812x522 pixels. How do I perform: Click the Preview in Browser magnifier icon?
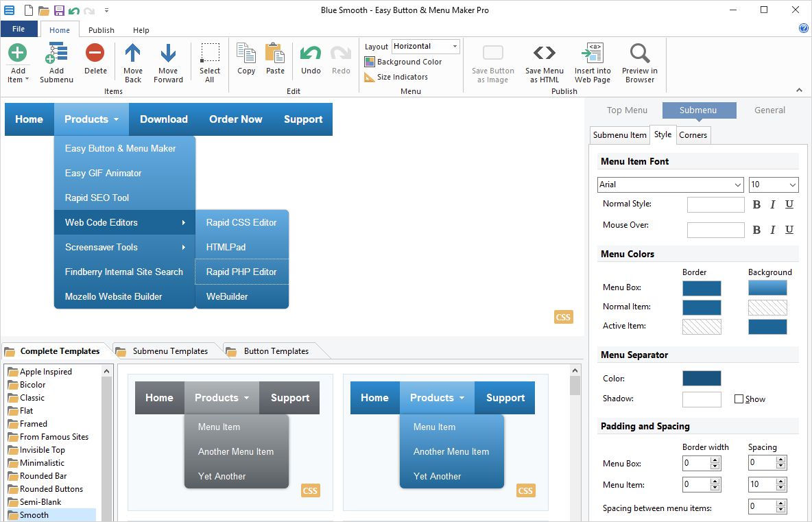tap(639, 54)
